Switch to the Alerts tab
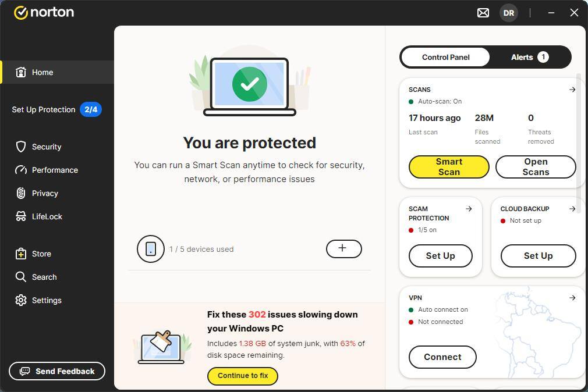The height and width of the screenshot is (392, 588). (530, 58)
